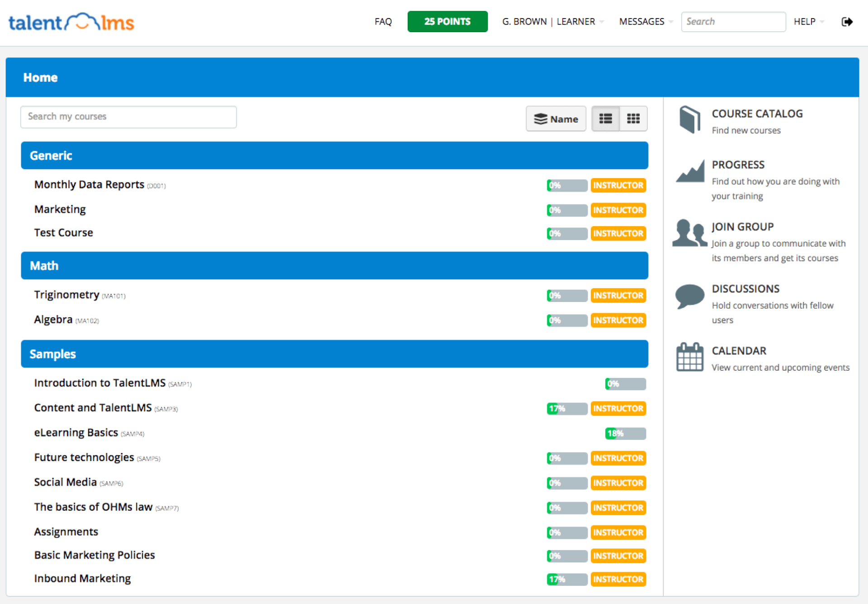868x604 pixels.
Task: Open The basics of OHMs law course
Action: pyautogui.click(x=93, y=507)
